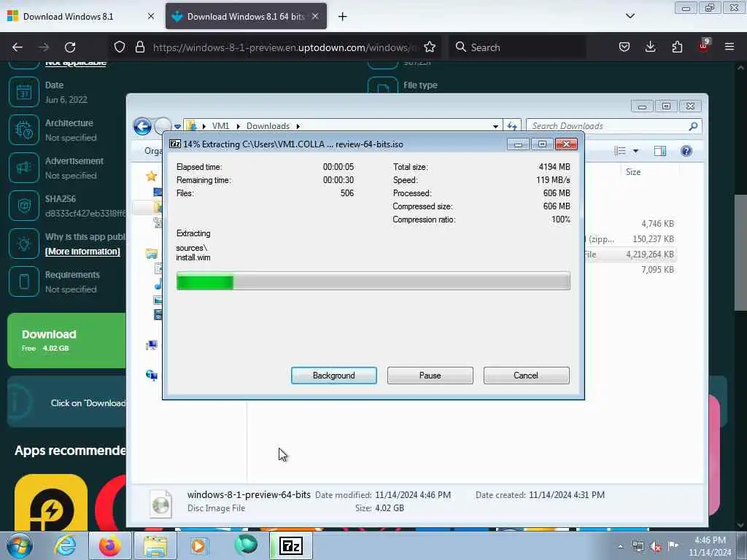Viewport: 747px width, 560px height.
Task: Click the Downloads breadcrumb in Explorer
Action: pos(268,126)
